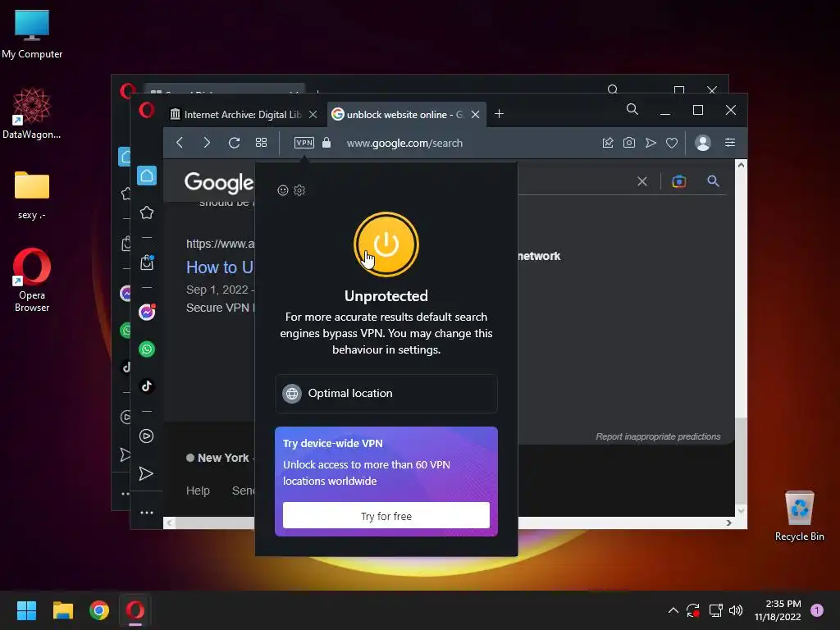Open File Explorer from taskbar
This screenshot has width=840, height=630.
(62, 610)
